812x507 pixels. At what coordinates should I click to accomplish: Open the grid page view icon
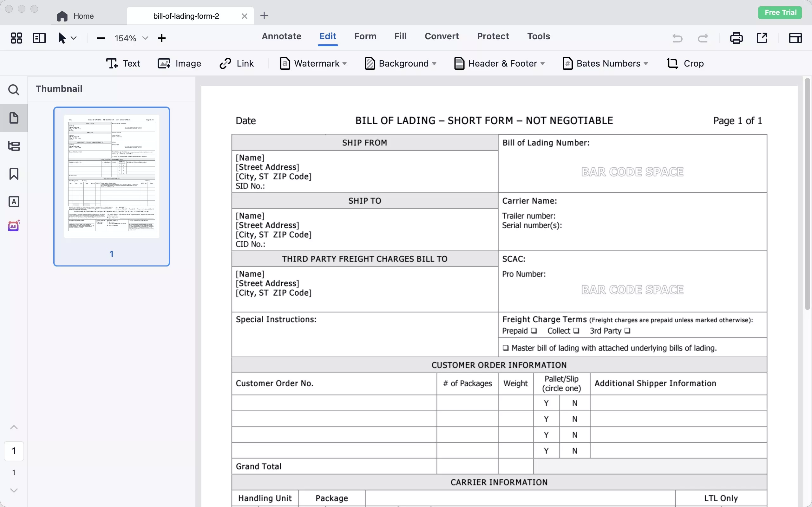pos(16,38)
